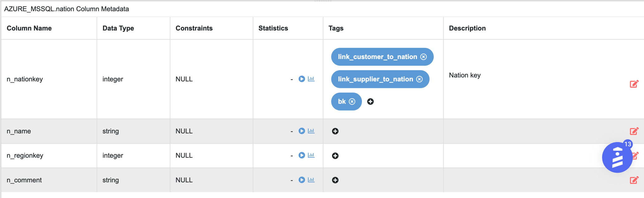Remove the bk tag

point(352,101)
